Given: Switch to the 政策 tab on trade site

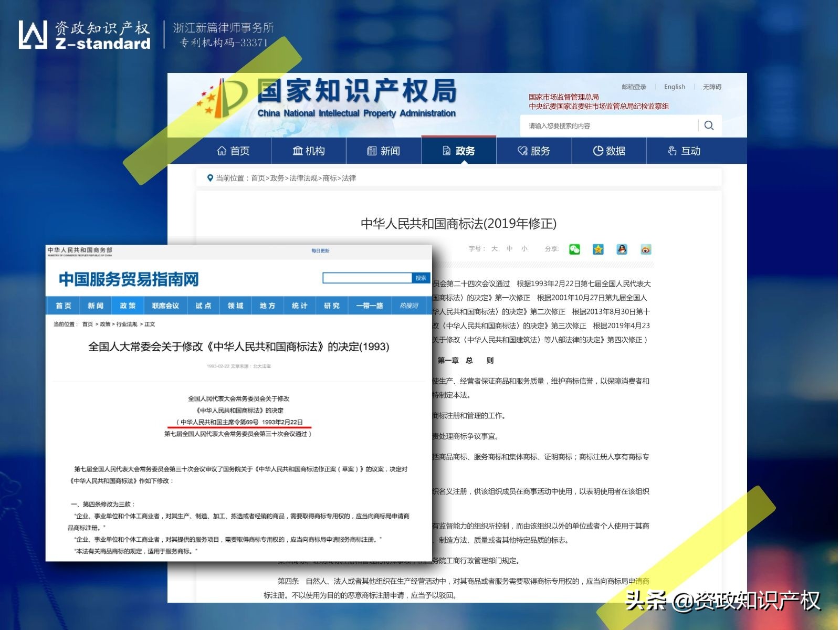Looking at the screenshot, I should (x=127, y=306).
